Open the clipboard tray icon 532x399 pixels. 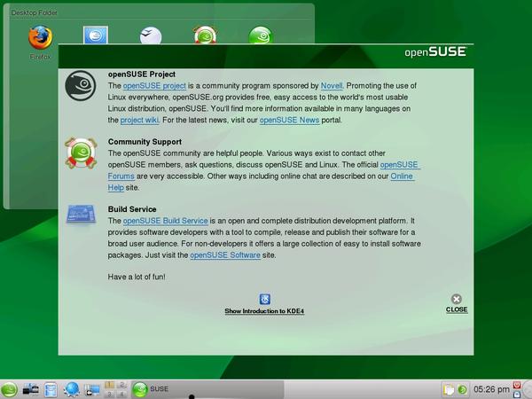point(449,389)
